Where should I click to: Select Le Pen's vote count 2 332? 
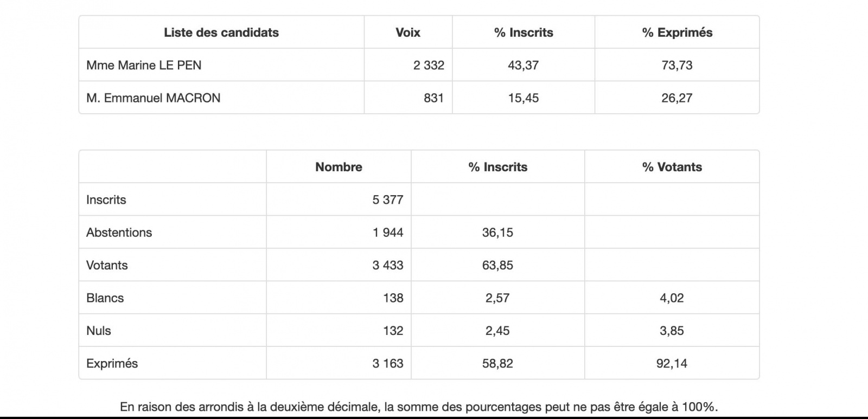(429, 65)
